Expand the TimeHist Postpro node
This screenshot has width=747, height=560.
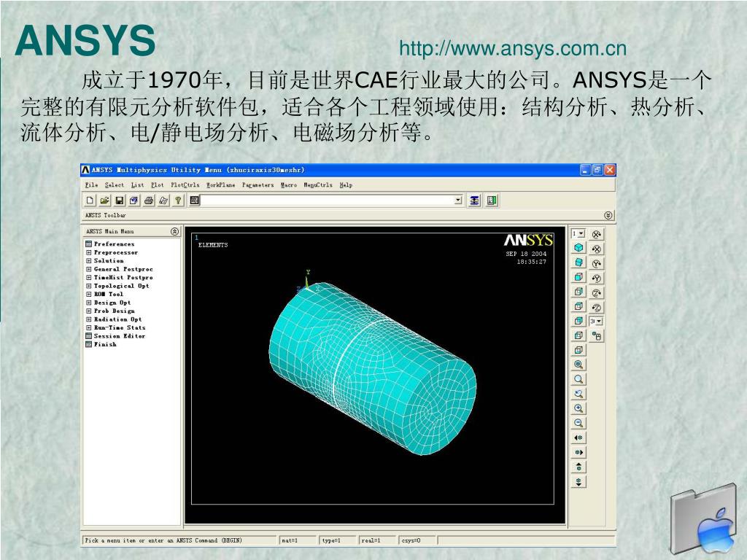pos(88,278)
